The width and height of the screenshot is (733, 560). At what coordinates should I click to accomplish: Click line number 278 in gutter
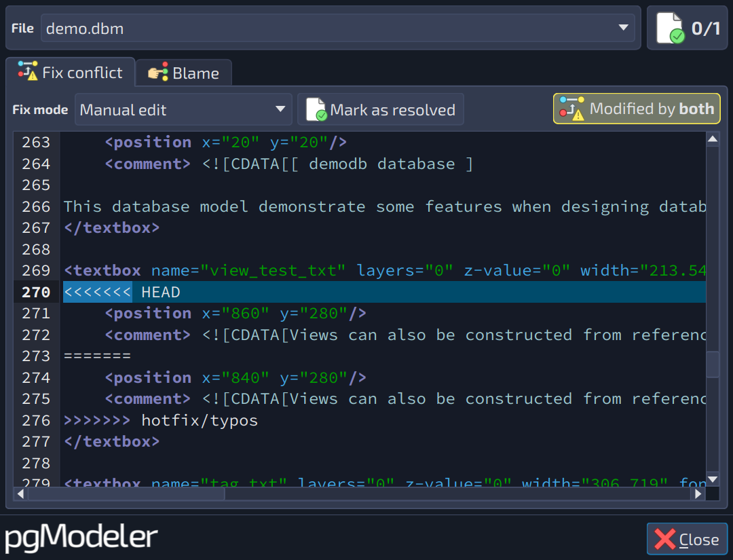click(x=36, y=463)
